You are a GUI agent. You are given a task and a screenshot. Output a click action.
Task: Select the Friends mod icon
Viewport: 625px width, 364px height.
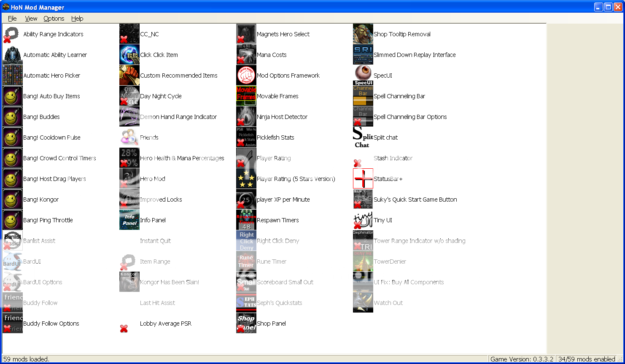[129, 138]
